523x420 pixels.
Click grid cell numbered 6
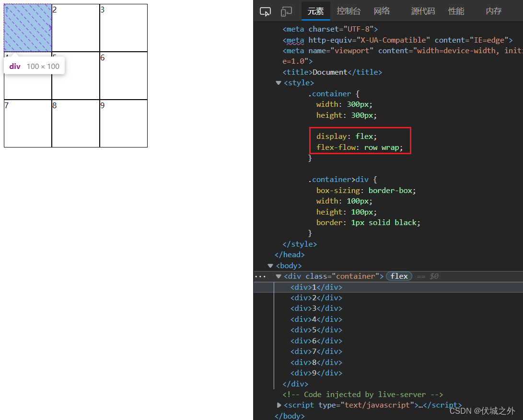point(124,76)
